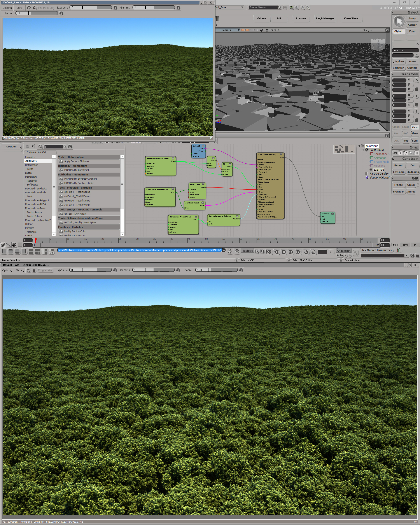Click the PluginManager button
The height and width of the screenshot is (525, 420).
click(x=325, y=19)
